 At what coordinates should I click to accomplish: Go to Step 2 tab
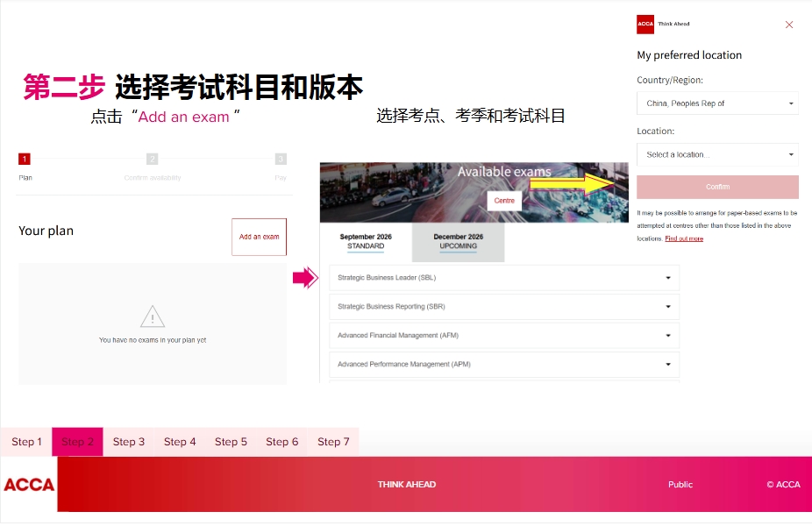coord(78,442)
